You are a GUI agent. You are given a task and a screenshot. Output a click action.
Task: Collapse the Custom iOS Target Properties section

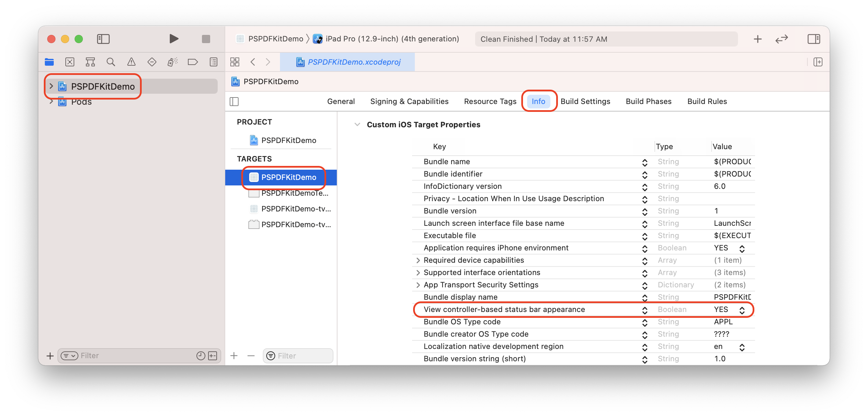pos(357,125)
